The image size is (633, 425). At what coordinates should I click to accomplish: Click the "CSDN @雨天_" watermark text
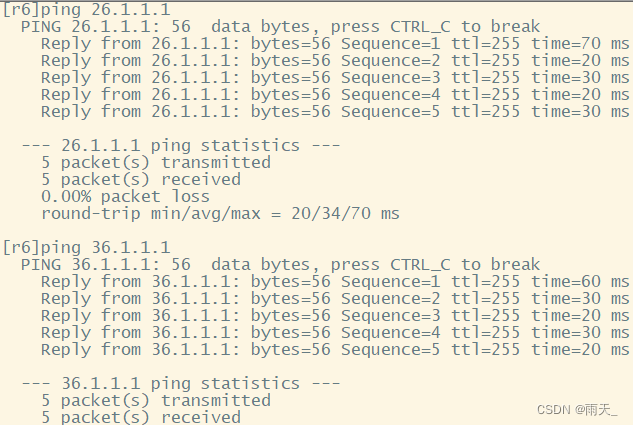[577, 410]
